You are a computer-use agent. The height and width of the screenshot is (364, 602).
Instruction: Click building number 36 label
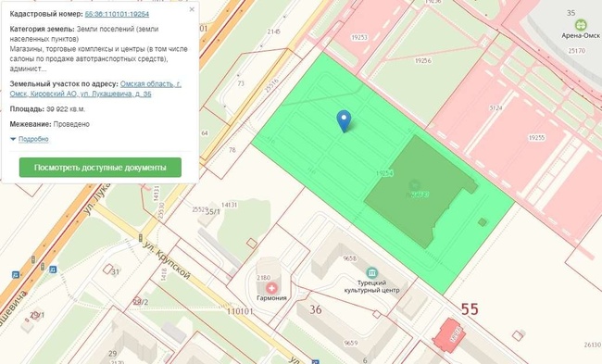tap(316, 309)
